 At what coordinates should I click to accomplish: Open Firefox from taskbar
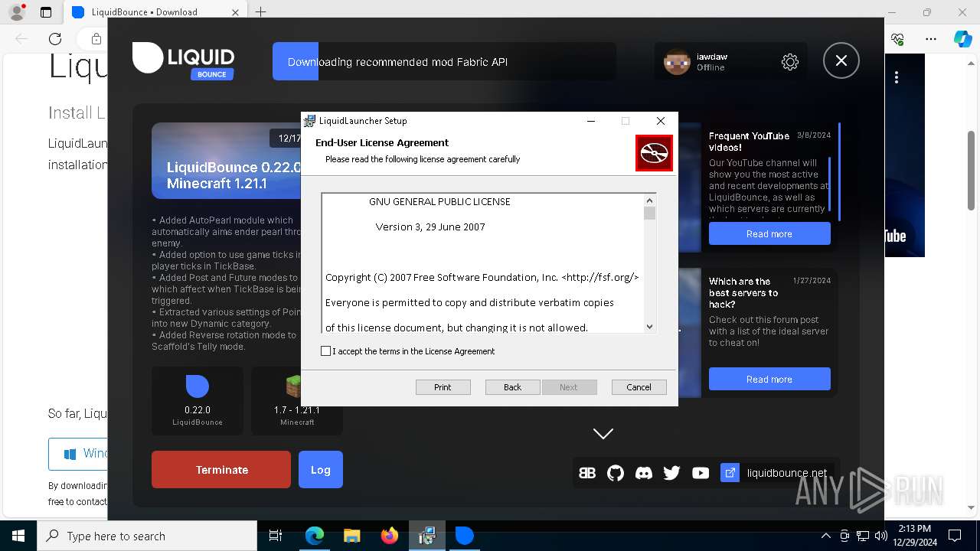tap(390, 536)
